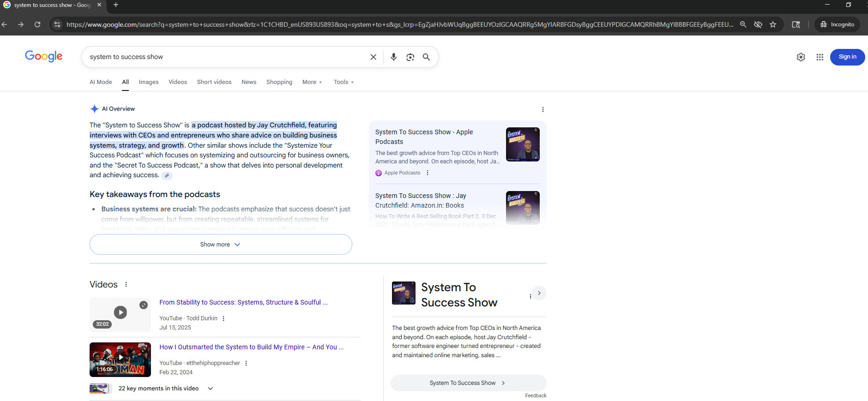Image resolution: width=868 pixels, height=401 pixels.
Task: Clear the search box text
Action: [x=373, y=57]
